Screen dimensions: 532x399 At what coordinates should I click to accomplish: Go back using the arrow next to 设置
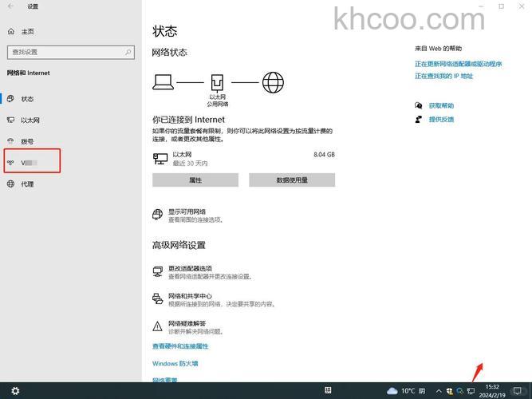pyautogui.click(x=10, y=6)
